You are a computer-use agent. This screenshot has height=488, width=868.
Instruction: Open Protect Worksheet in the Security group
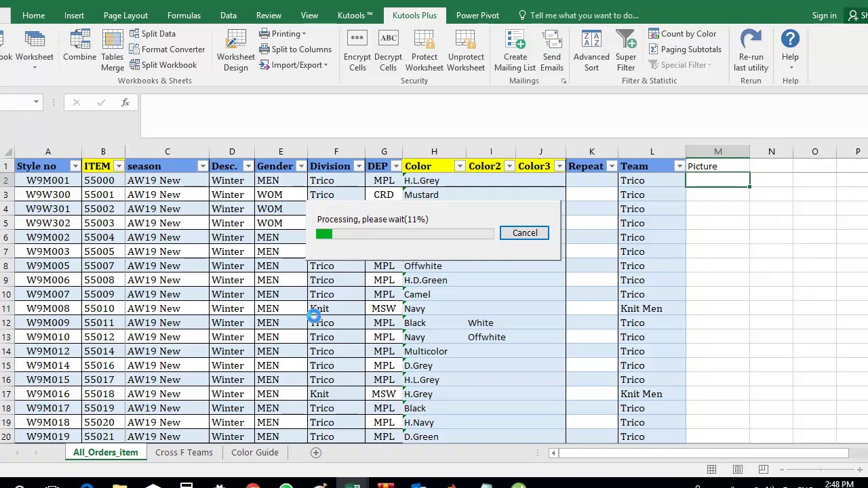click(x=425, y=51)
